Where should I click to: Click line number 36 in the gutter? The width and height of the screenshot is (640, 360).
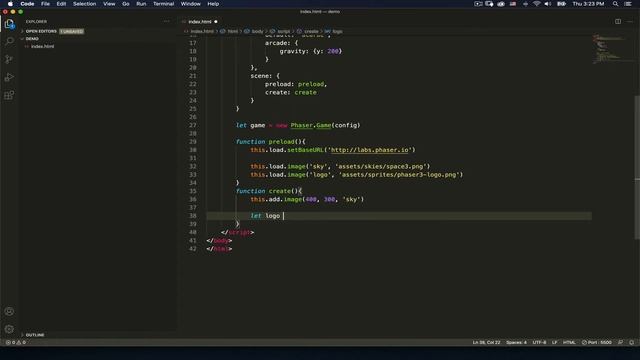(193, 199)
